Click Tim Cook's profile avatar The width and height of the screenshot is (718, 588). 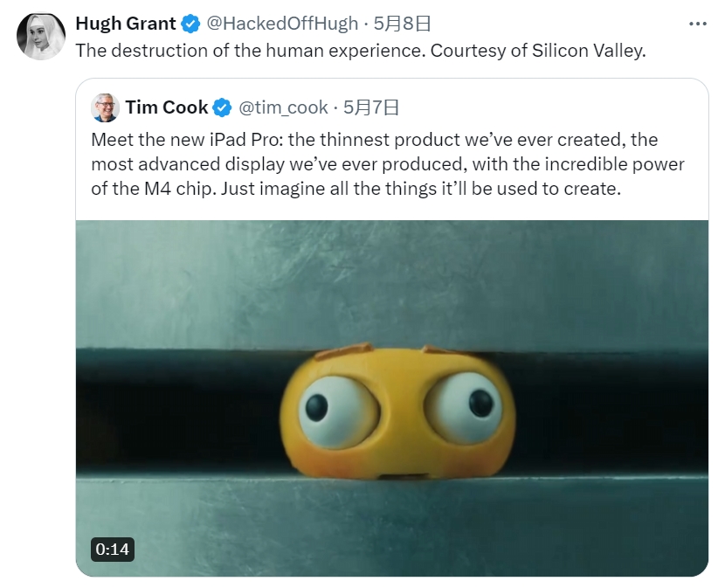105,107
